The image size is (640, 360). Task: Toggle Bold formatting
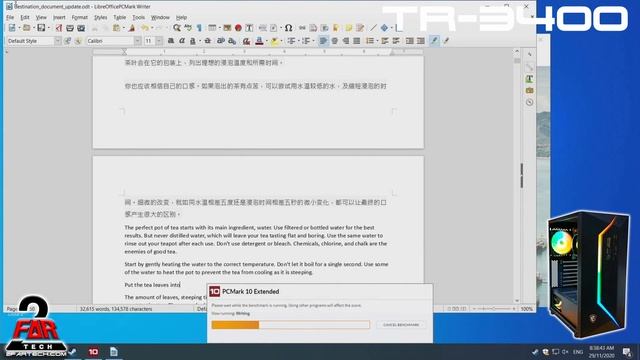pos(171,41)
